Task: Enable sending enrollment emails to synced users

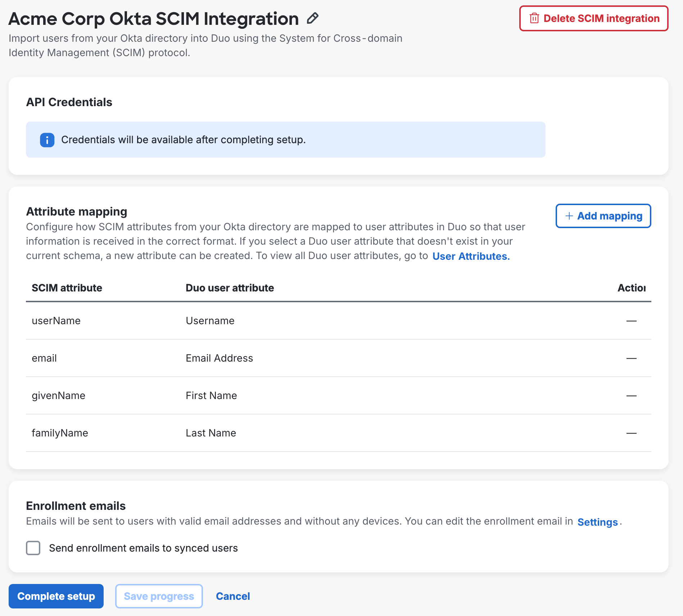Action: 33,548
